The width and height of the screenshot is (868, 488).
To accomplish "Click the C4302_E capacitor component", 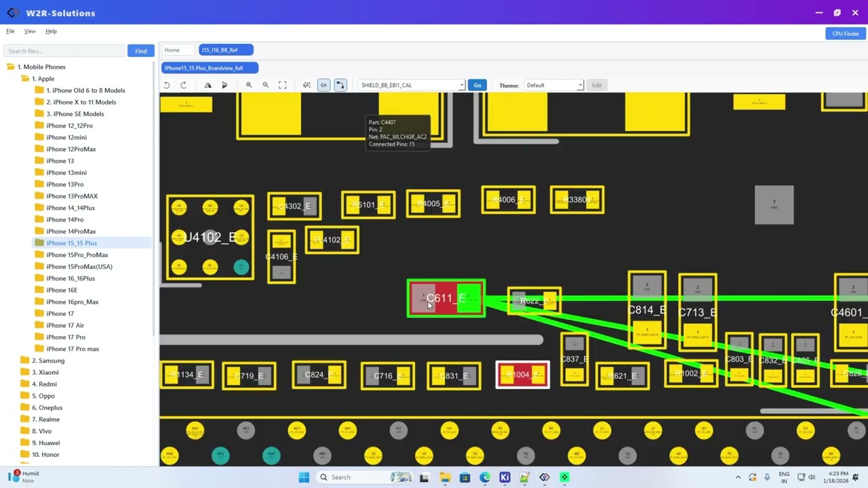I will click(294, 206).
